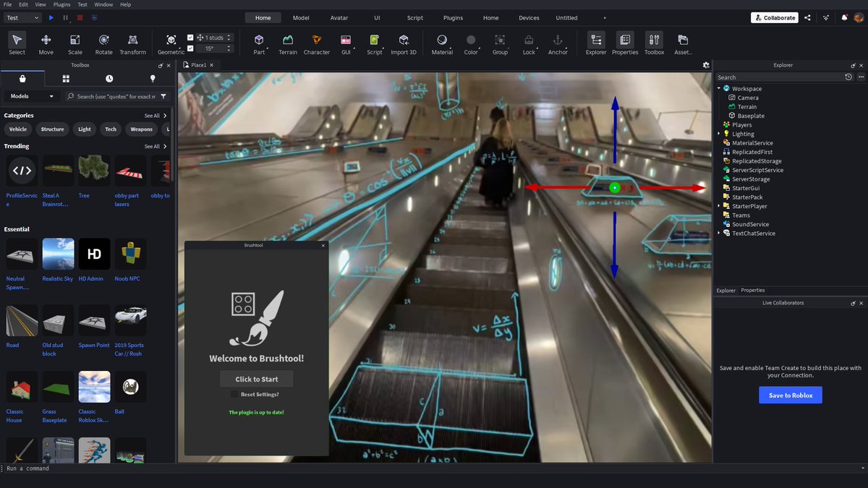Image resolution: width=868 pixels, height=488 pixels.
Task: Open the Explorer more options button
Action: [861, 77]
